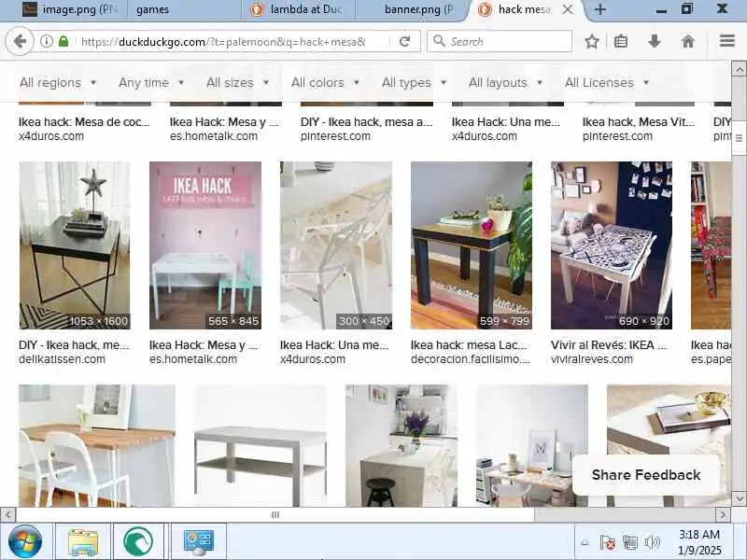Go back with the browser back arrow

[x=20, y=41]
